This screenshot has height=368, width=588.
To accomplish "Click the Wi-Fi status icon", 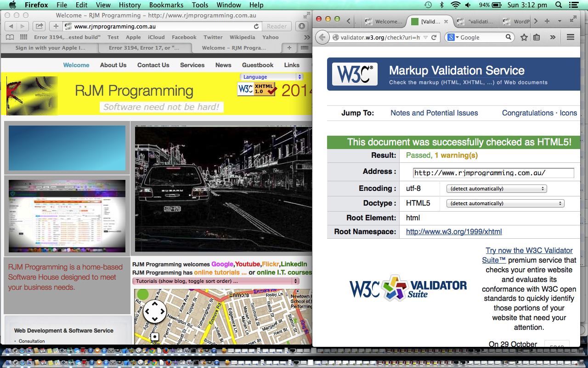I will coord(455,5).
